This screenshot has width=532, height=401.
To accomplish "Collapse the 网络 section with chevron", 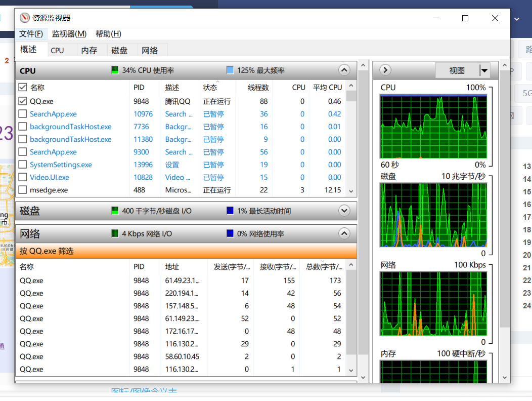I will click(x=344, y=233).
